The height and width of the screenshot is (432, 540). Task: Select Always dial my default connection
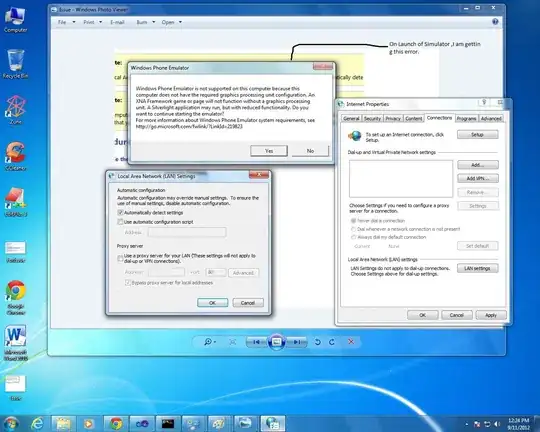pyautogui.click(x=353, y=237)
